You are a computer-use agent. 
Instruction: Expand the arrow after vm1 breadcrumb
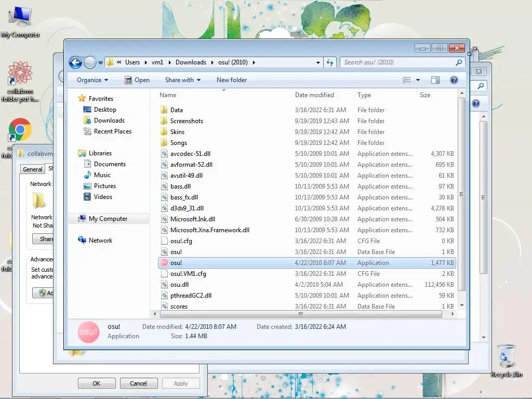pyautogui.click(x=169, y=62)
